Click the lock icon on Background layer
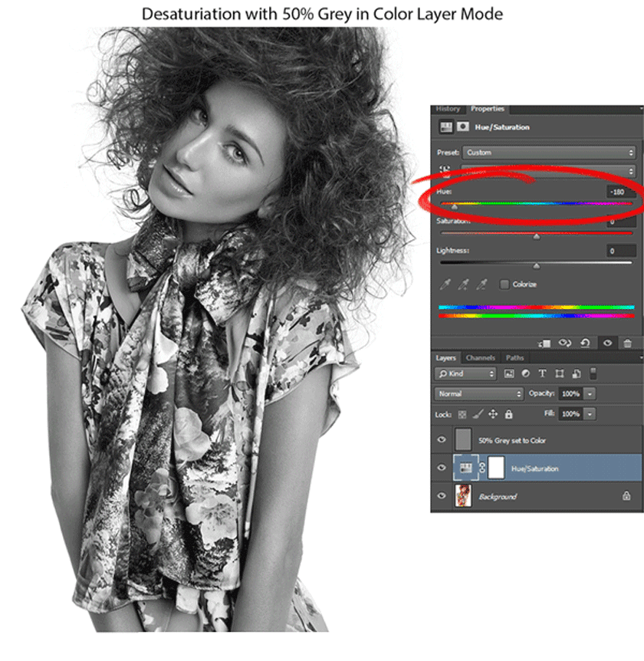 click(x=626, y=495)
